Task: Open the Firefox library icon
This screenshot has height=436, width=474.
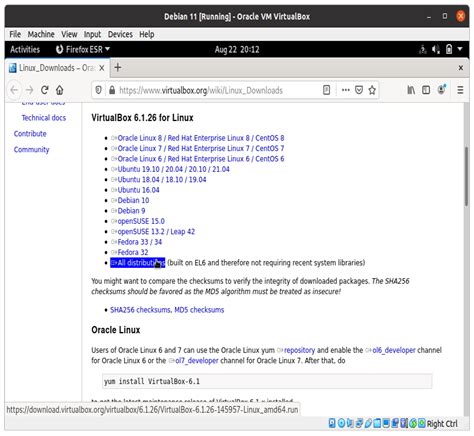Action: pyautogui.click(x=411, y=90)
